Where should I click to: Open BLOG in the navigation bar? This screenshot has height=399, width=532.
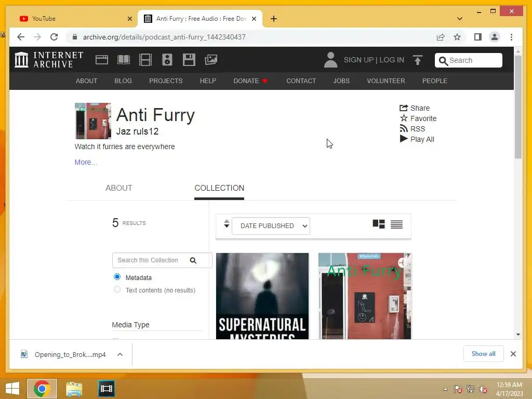click(123, 81)
